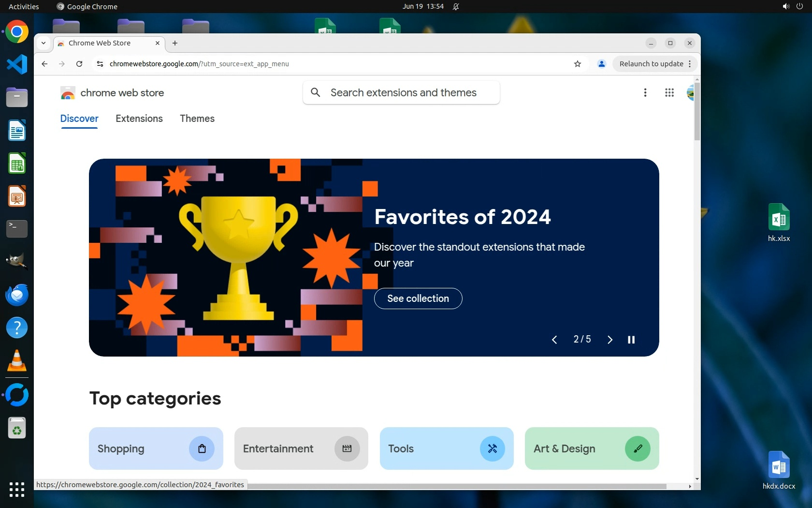Image resolution: width=812 pixels, height=508 pixels.
Task: Advance to the next carousel slide
Action: pyautogui.click(x=609, y=340)
